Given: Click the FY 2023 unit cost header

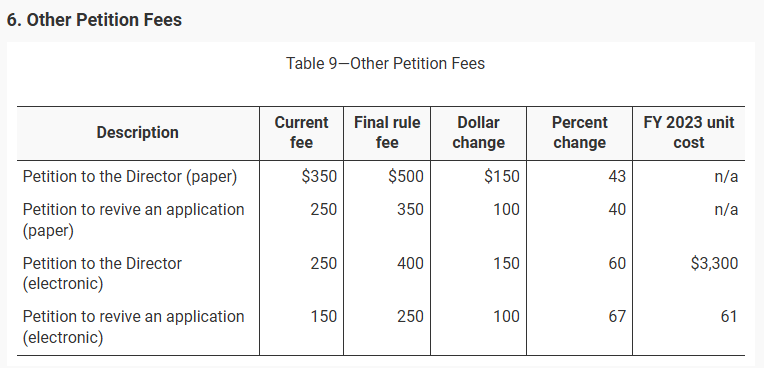Looking at the screenshot, I should (x=688, y=133).
